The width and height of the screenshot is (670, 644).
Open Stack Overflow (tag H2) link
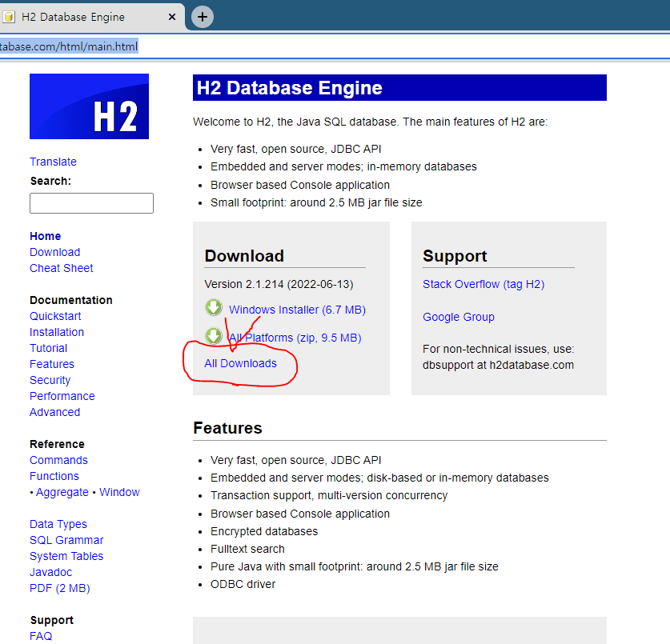(483, 284)
